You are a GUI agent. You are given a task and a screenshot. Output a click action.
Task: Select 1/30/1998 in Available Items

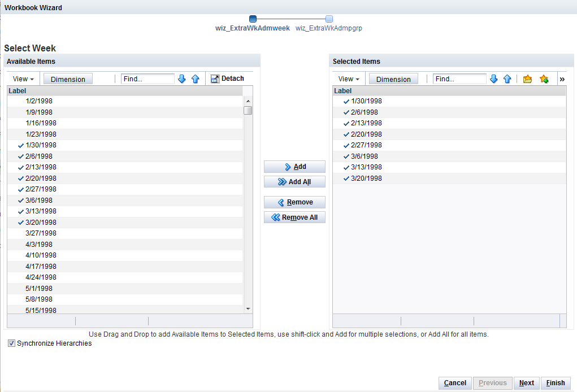pos(125,145)
